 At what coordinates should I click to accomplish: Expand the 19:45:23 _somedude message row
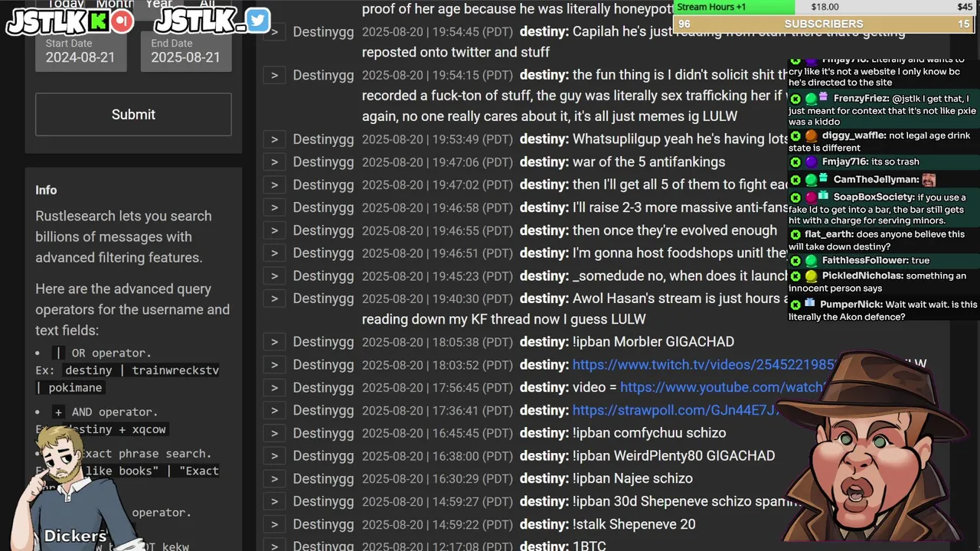[x=274, y=275]
